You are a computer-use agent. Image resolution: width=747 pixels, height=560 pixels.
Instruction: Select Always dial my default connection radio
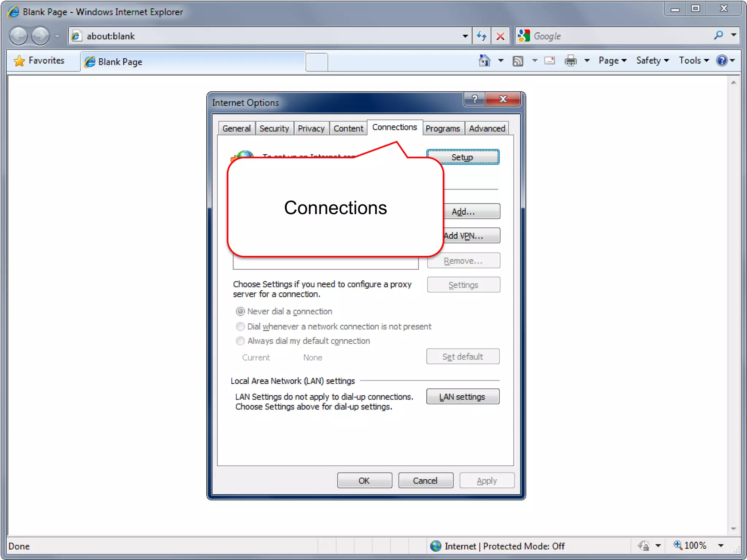tap(240, 341)
